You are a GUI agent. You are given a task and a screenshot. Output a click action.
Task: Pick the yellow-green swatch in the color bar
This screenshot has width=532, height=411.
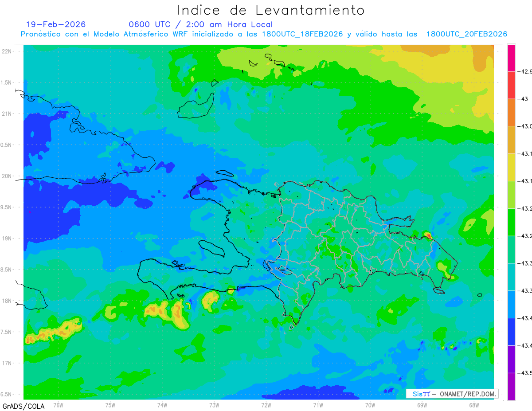(x=512, y=195)
